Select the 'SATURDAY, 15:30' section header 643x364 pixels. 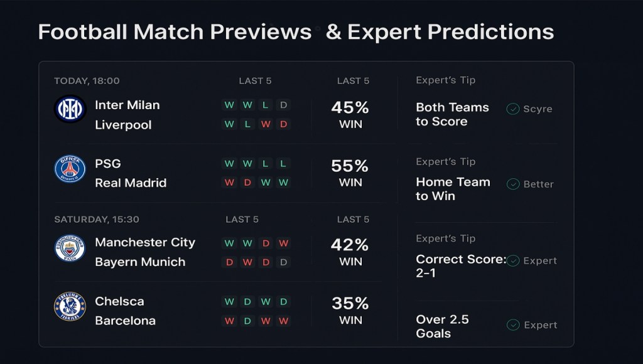(x=97, y=220)
